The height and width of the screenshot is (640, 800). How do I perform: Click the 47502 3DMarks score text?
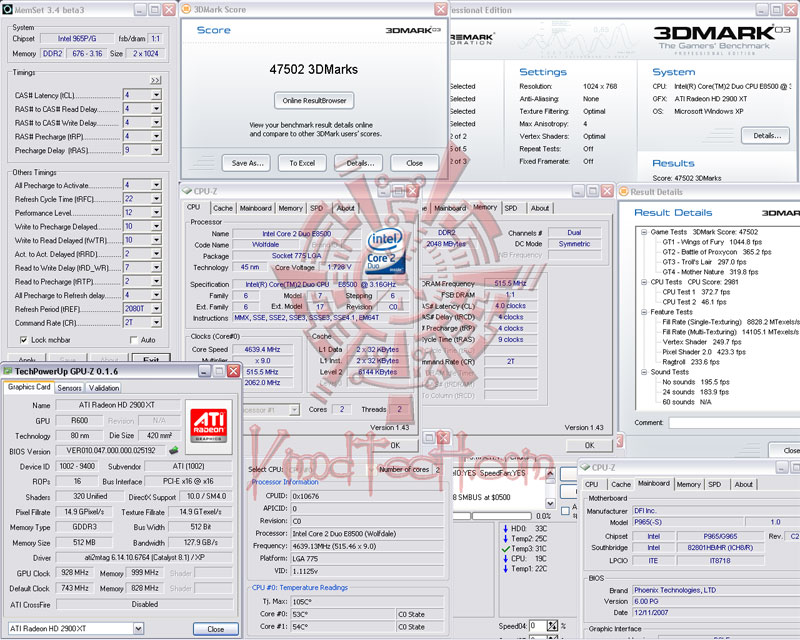(314, 69)
